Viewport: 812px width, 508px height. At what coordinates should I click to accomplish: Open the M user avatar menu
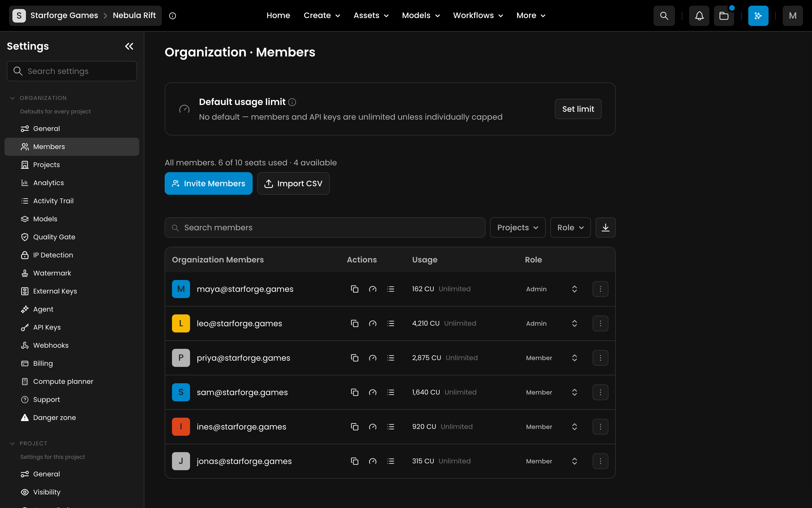[x=792, y=16]
